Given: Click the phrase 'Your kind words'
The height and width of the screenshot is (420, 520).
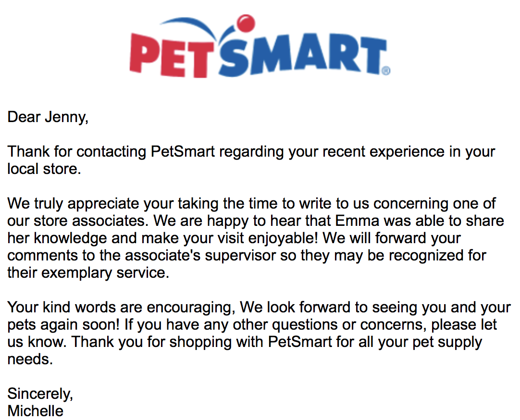Looking at the screenshot, I should tap(62, 307).
